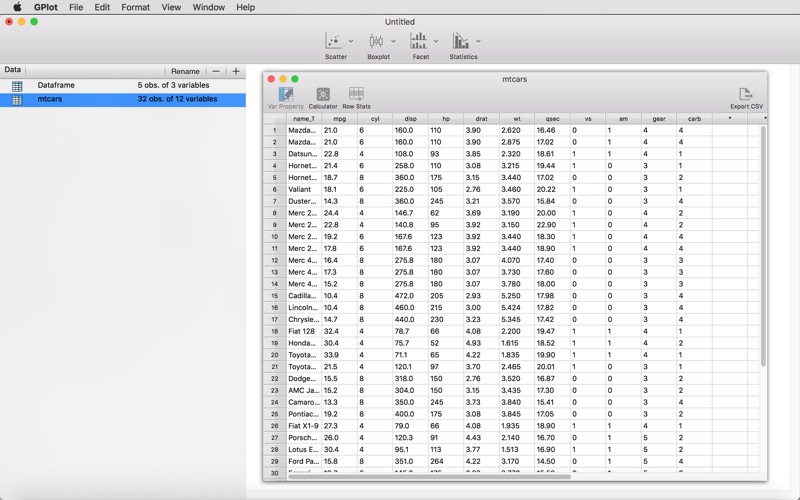This screenshot has width=800, height=500.
Task: Expand the Boxplot dropdown arrow
Action: [393, 41]
